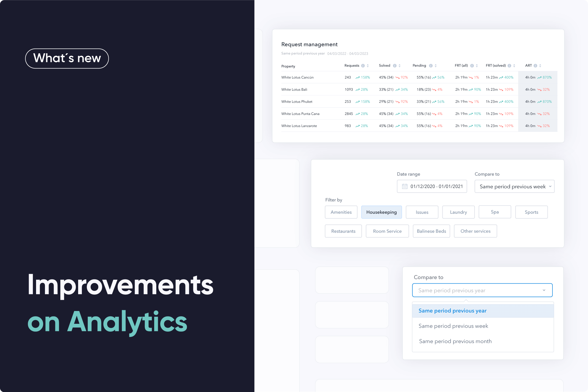Click the Other services filter button
The image size is (588, 392).
(475, 231)
